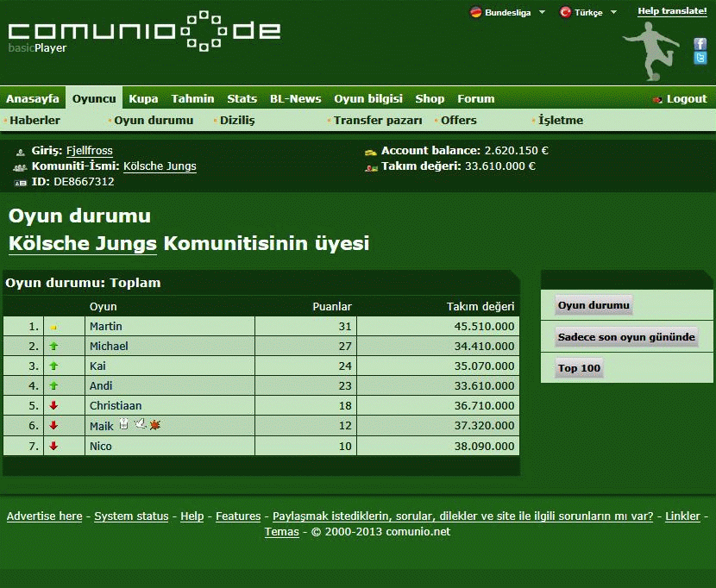Click the green up arrow next to Michael
Image resolution: width=716 pixels, height=588 pixels.
coord(53,347)
